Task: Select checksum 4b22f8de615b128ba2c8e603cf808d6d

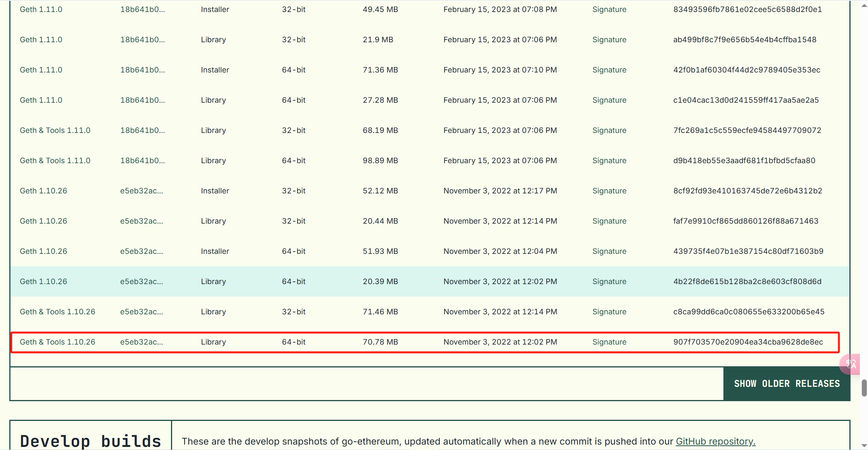Action: tap(747, 281)
